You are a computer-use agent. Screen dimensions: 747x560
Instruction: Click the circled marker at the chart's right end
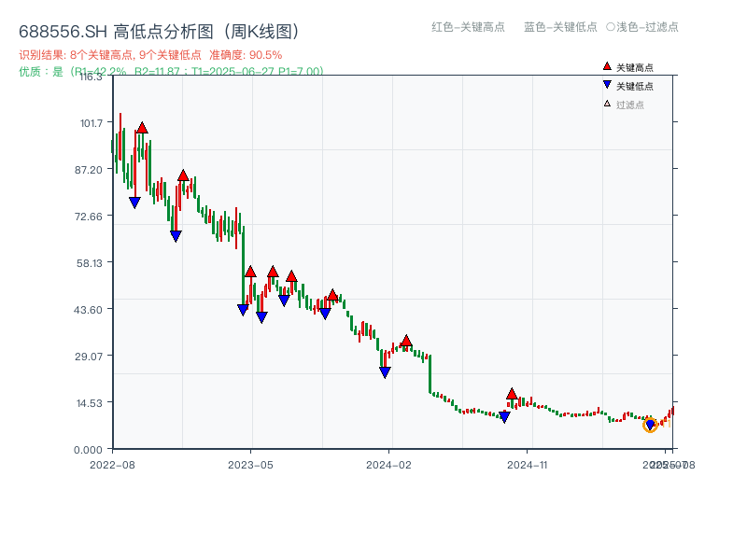coord(652,425)
